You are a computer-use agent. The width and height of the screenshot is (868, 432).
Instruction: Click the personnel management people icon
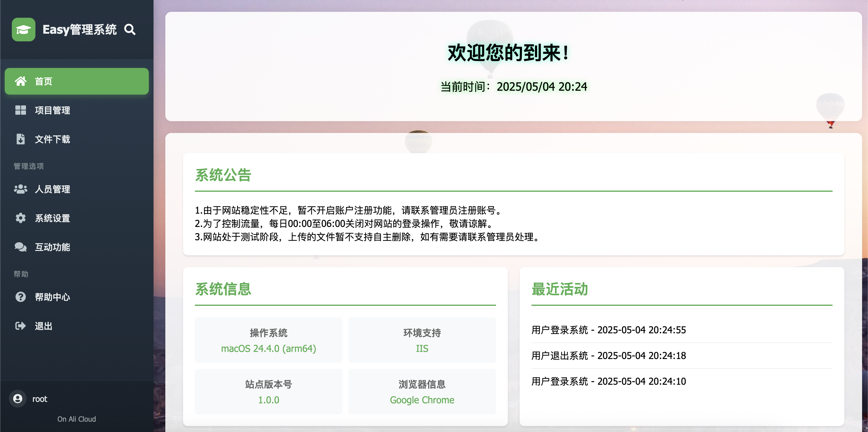pos(21,189)
